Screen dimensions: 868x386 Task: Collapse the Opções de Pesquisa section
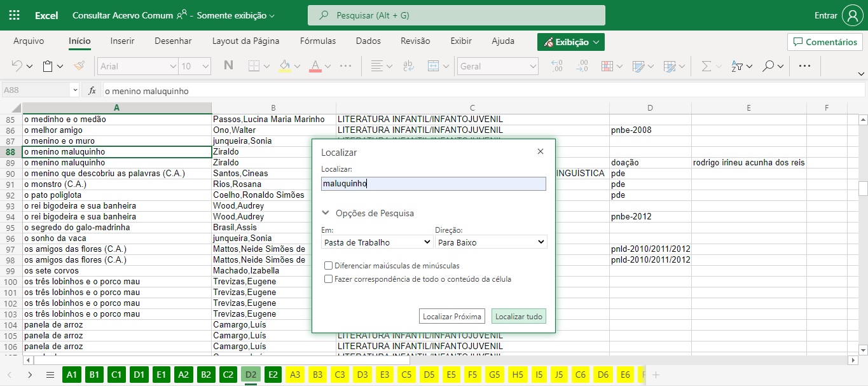tap(326, 214)
